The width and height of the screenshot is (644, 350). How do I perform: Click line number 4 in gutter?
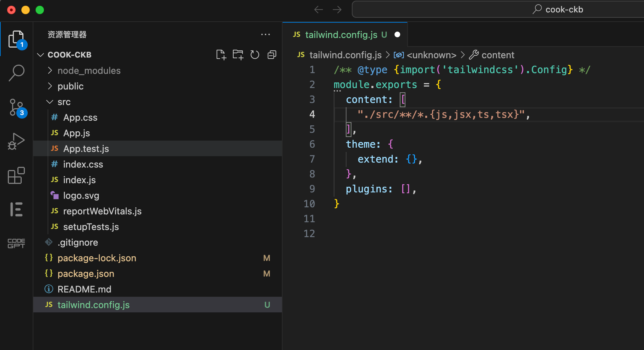pos(312,114)
